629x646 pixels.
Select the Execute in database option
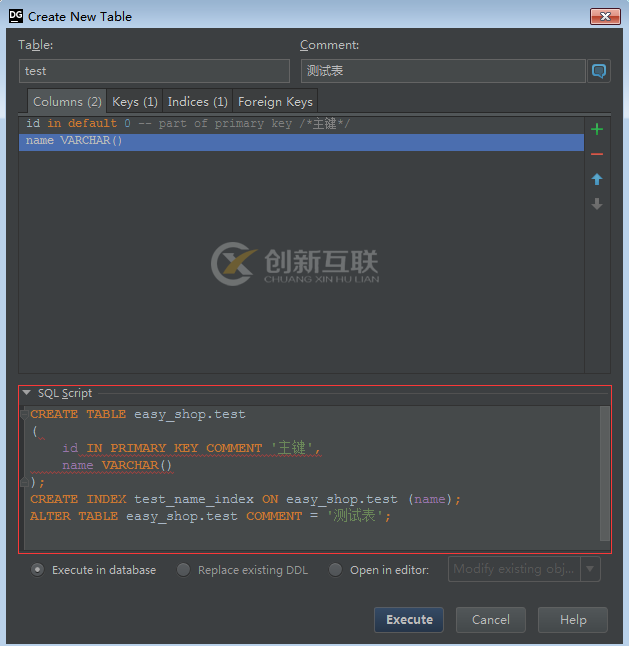point(37,570)
